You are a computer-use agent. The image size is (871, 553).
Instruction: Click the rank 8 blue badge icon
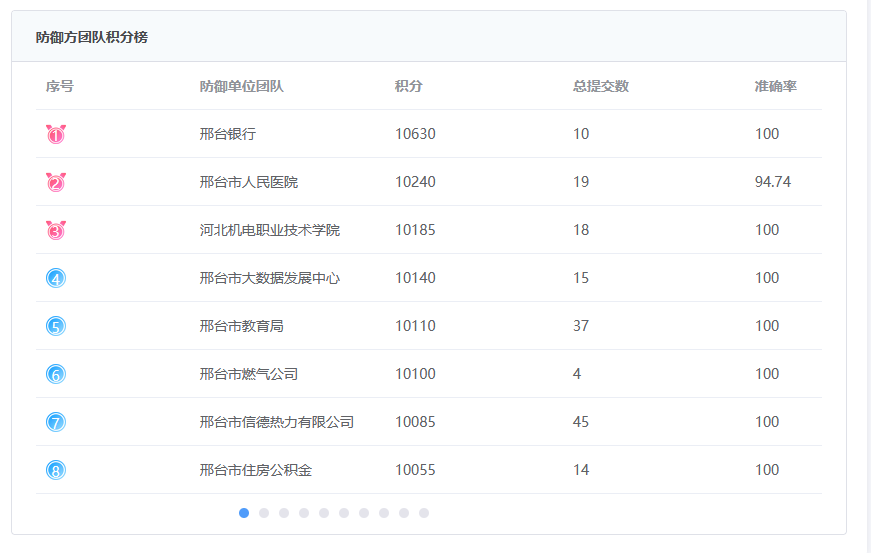(x=56, y=470)
